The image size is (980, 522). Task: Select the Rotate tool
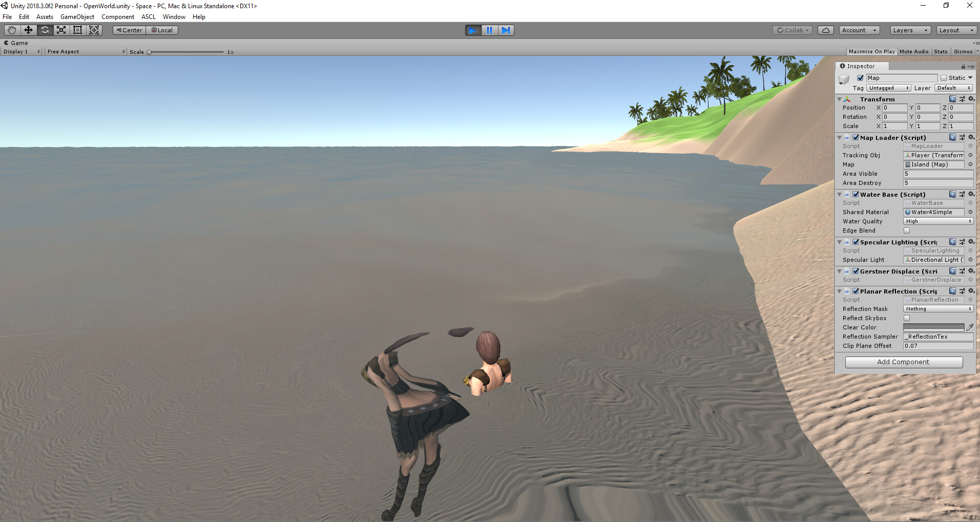(45, 30)
